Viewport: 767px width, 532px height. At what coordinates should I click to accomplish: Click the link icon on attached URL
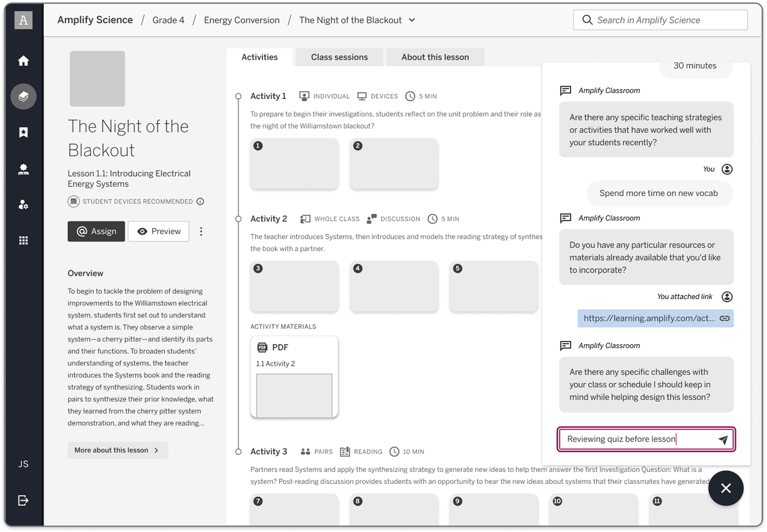(x=725, y=318)
